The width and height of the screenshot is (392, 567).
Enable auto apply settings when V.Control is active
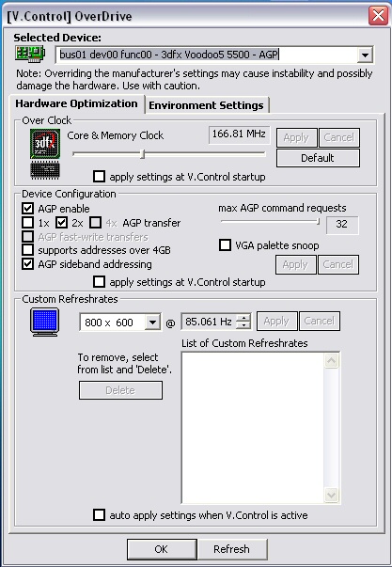(99, 515)
